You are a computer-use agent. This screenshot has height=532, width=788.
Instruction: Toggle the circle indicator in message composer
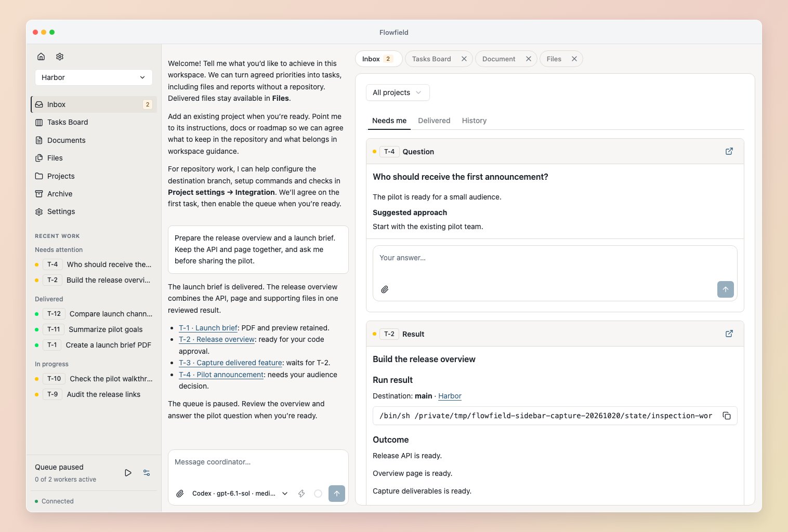pos(318,494)
